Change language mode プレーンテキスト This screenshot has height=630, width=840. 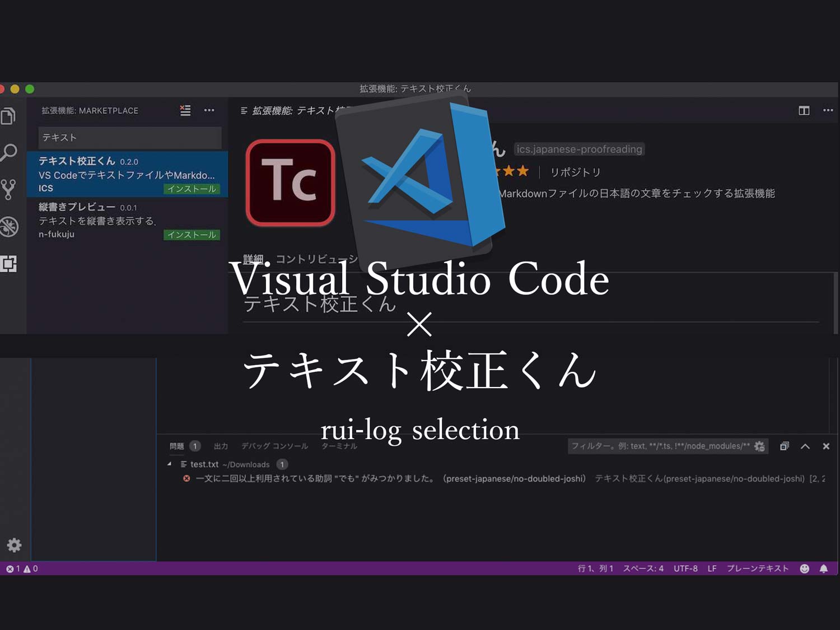pos(758,568)
